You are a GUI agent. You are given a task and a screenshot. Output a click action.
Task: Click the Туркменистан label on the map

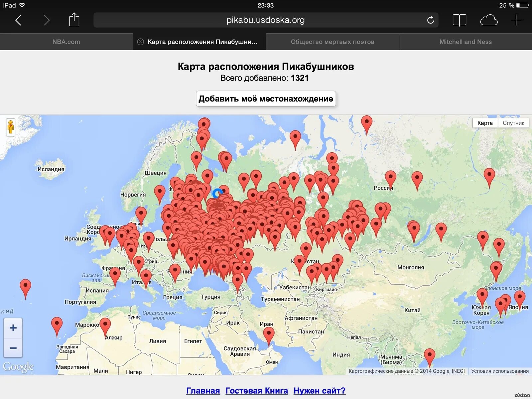(280, 299)
